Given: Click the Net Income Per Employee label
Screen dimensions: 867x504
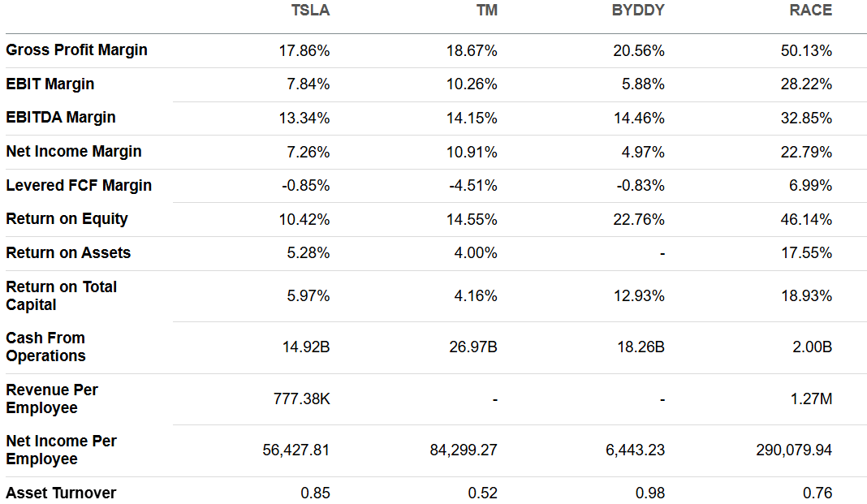Looking at the screenshot, I should coord(62,450).
